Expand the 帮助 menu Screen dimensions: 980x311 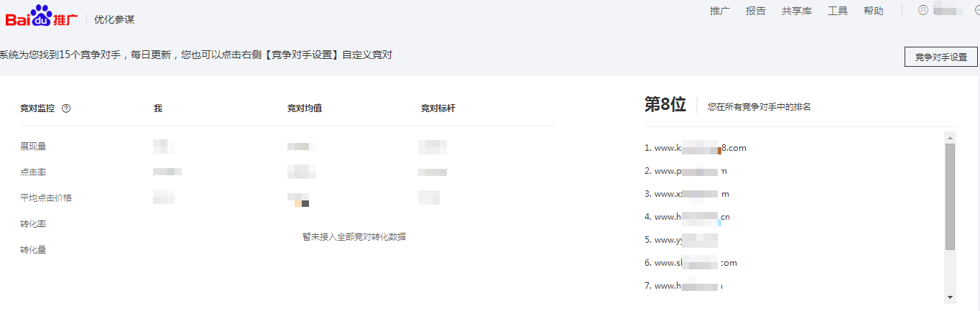coord(874,11)
